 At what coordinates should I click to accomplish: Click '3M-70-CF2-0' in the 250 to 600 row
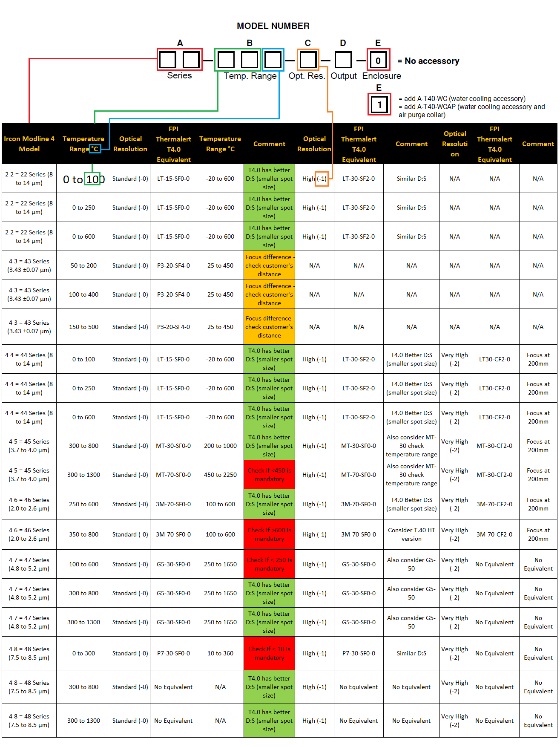pyautogui.click(x=494, y=504)
